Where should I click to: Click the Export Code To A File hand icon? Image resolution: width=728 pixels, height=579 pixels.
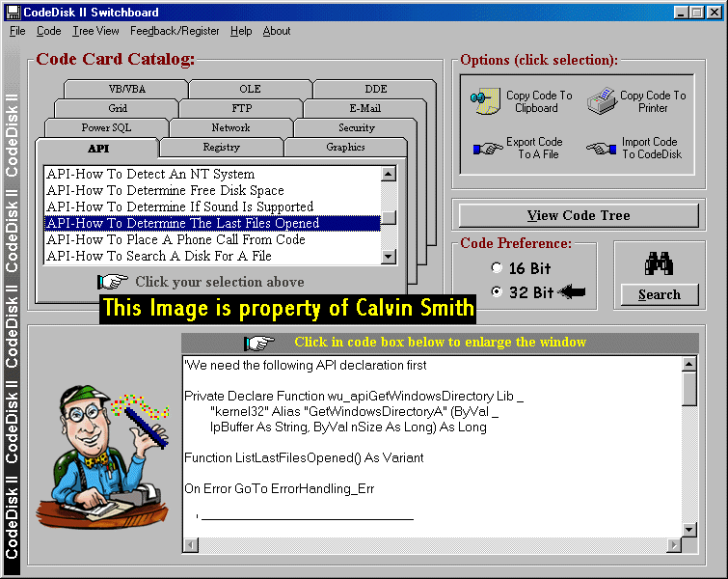[488, 149]
